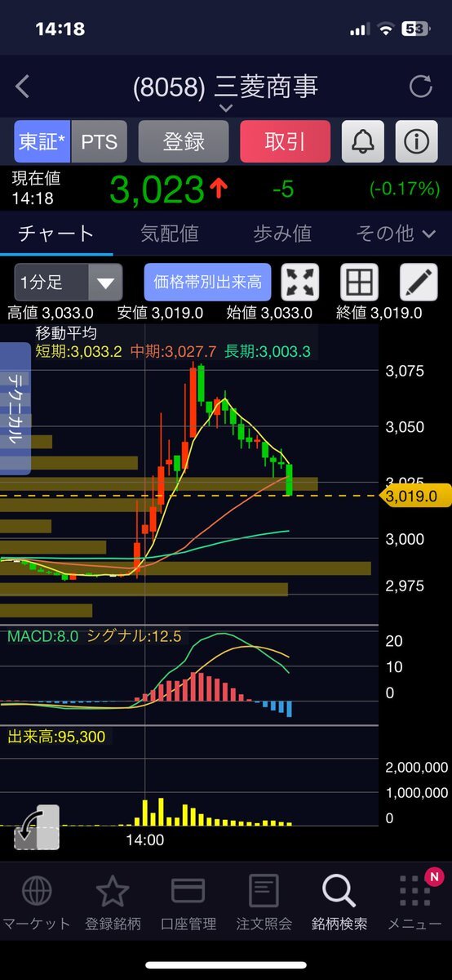Expand その他 tab dropdown

point(395,234)
